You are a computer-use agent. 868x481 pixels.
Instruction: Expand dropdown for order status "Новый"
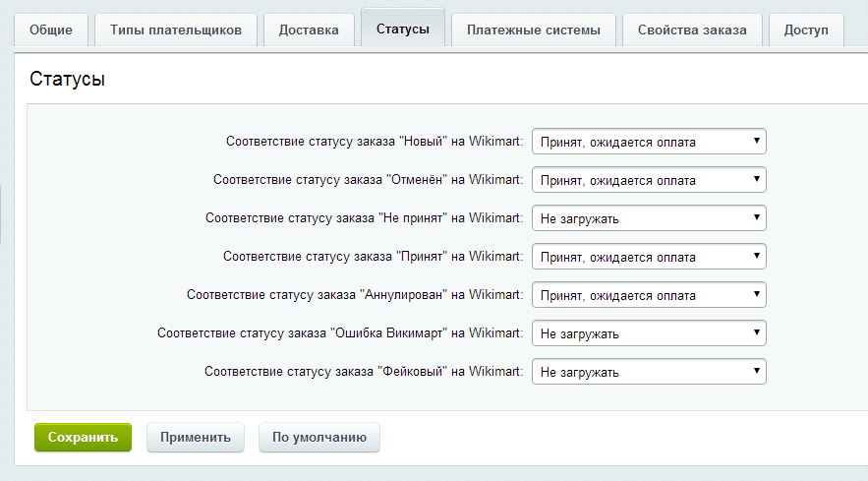coord(649,142)
